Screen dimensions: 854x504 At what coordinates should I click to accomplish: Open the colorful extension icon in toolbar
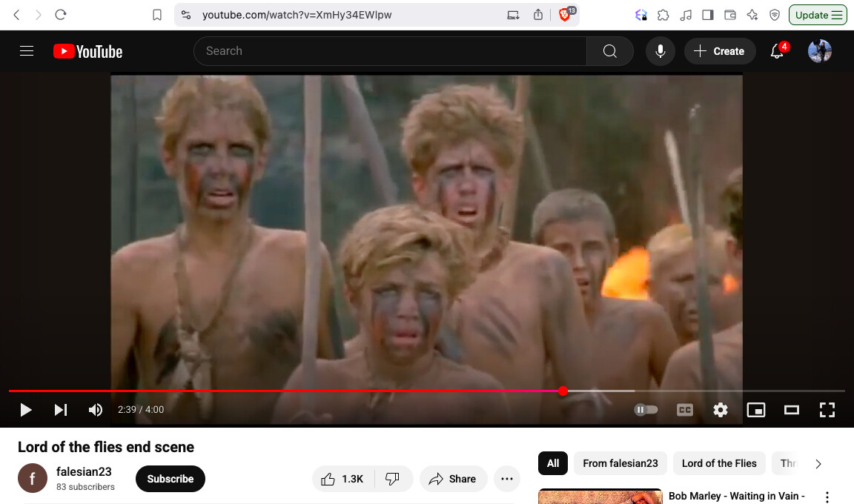(641, 15)
